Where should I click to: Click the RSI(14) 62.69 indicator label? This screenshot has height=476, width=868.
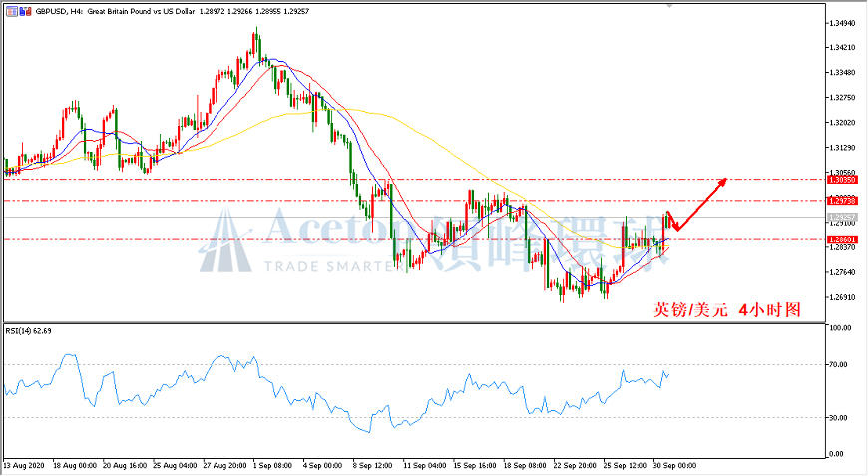28,331
